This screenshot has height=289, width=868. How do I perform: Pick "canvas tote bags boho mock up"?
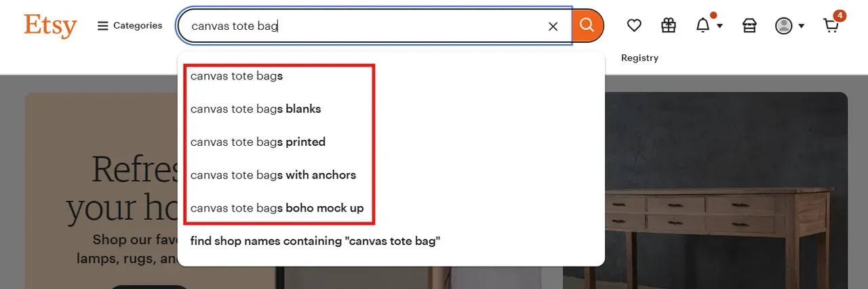277,208
